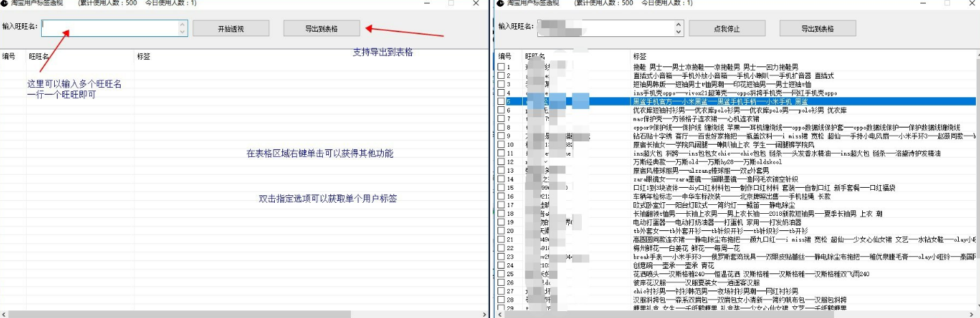Select tag text starting ins手机壳oppo
This screenshot has width=980, height=318.
735,93
